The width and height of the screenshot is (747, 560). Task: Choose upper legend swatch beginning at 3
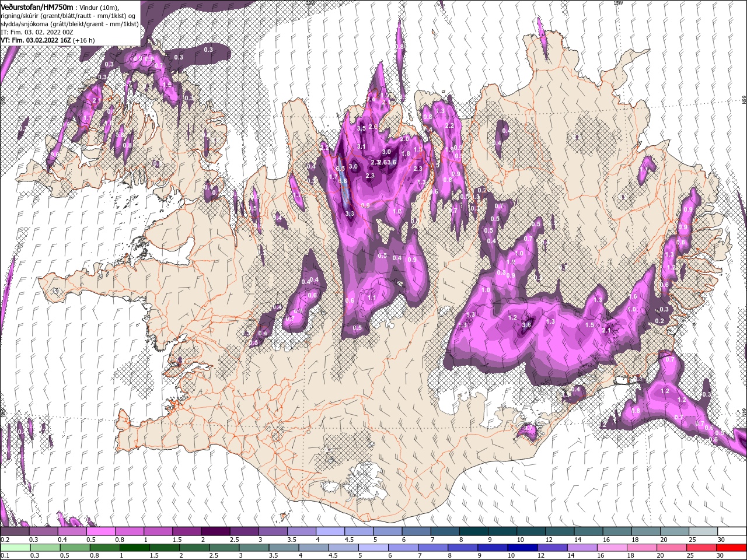[x=273, y=531]
